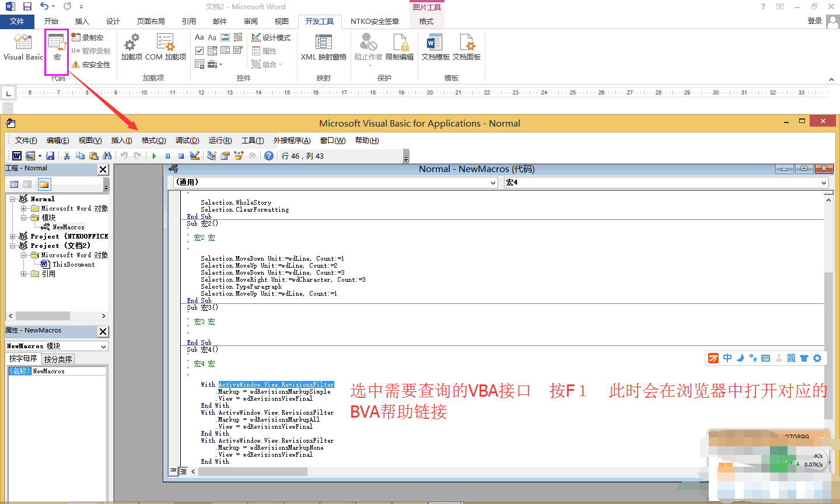Switch to Word's 审阅 review tab
The height and width of the screenshot is (504, 840).
coord(251,22)
